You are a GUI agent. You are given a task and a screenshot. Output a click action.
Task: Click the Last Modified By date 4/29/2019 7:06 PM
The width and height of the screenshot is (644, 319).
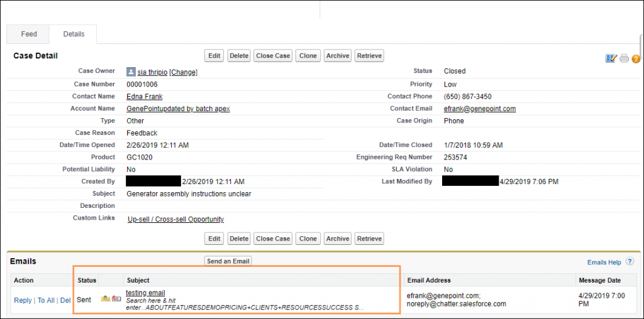[529, 181]
